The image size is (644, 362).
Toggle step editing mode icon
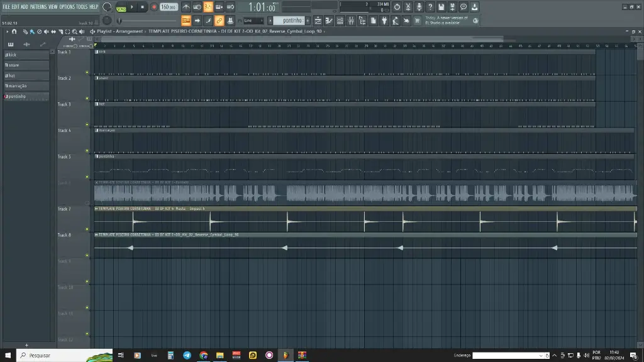point(208,21)
